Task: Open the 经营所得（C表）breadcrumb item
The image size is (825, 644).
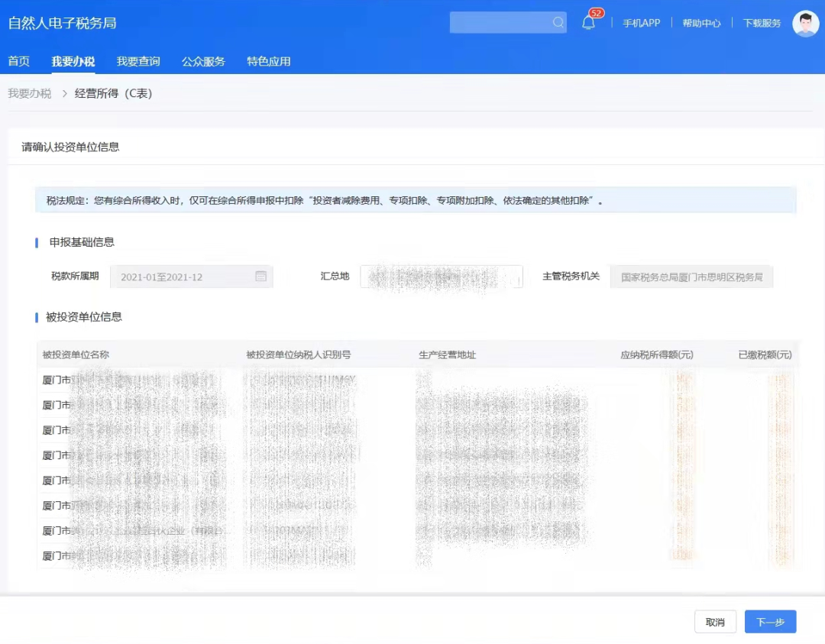Action: (x=112, y=93)
